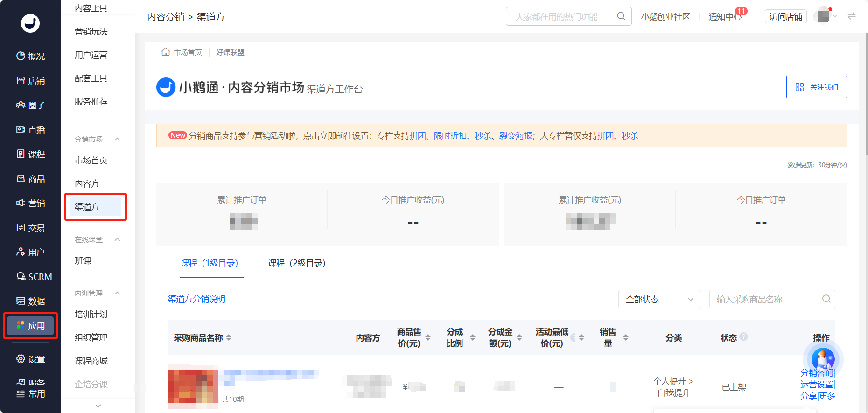Viewport: 868px width, 413px height.
Task: Open the 全部状态 status dropdown
Action: click(x=659, y=299)
